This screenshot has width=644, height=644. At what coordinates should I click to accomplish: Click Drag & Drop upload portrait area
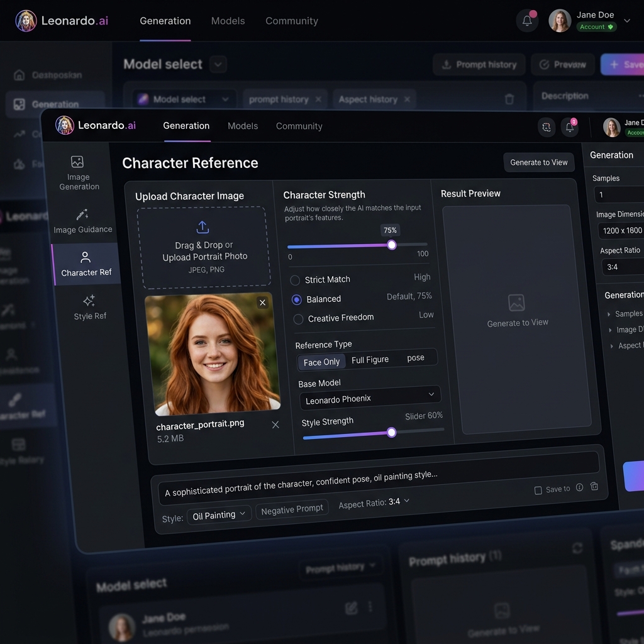[204, 248]
